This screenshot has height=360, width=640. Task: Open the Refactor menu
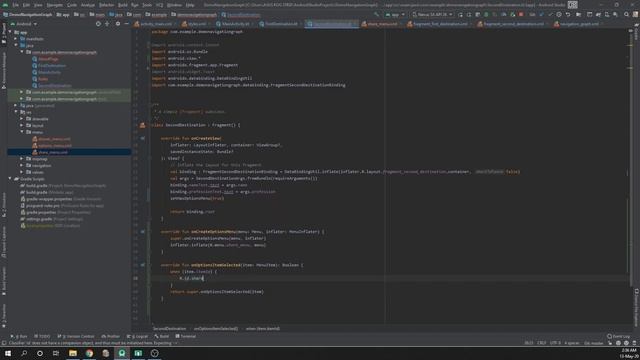click(107, 5)
